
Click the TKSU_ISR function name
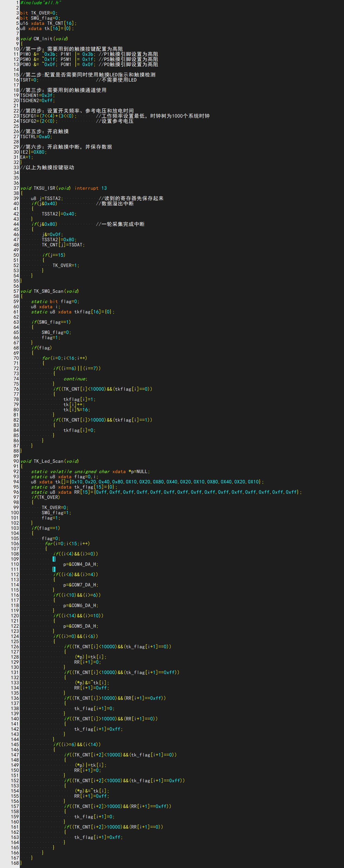(x=44, y=188)
